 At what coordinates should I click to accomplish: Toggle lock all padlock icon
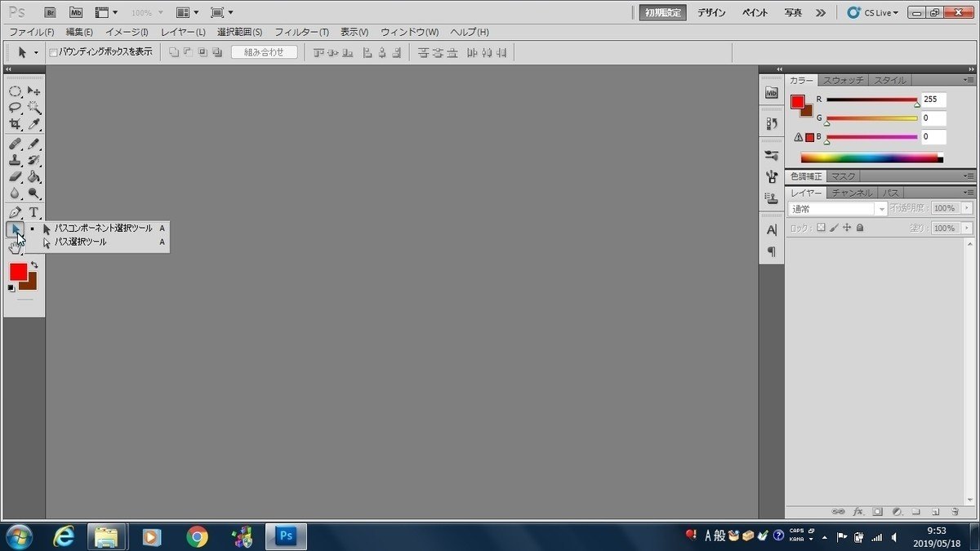coord(859,228)
